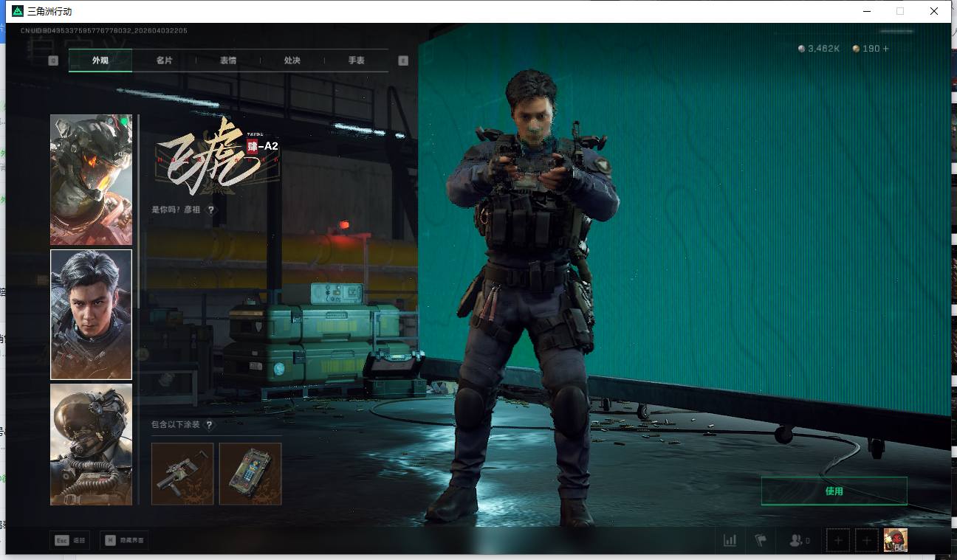Choose the pilot mask operator skin thumbnail
This screenshot has height=560, width=957.
tap(91, 444)
